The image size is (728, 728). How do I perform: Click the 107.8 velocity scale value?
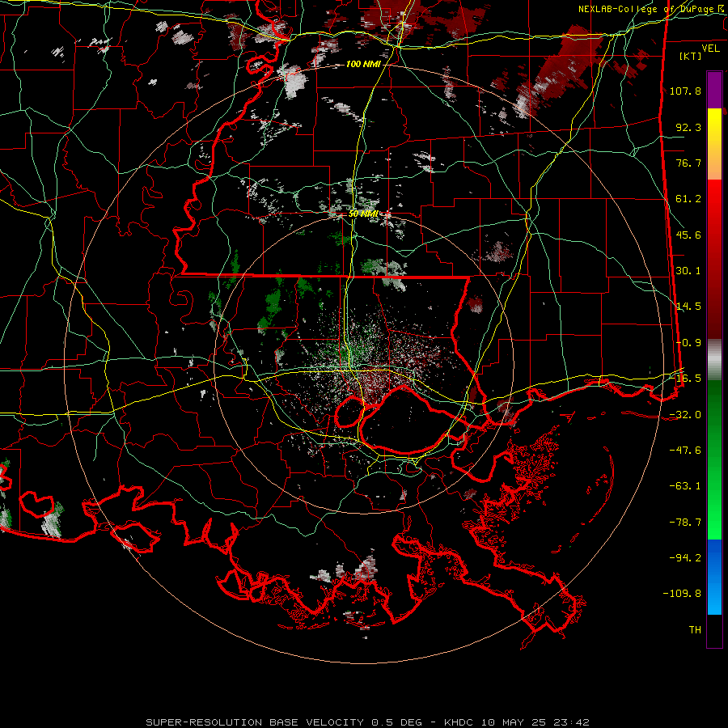tap(685, 91)
